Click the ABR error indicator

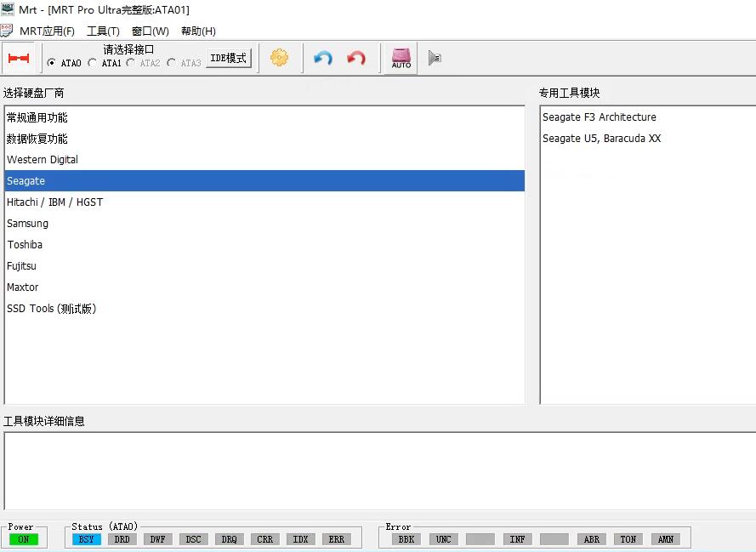point(592,539)
